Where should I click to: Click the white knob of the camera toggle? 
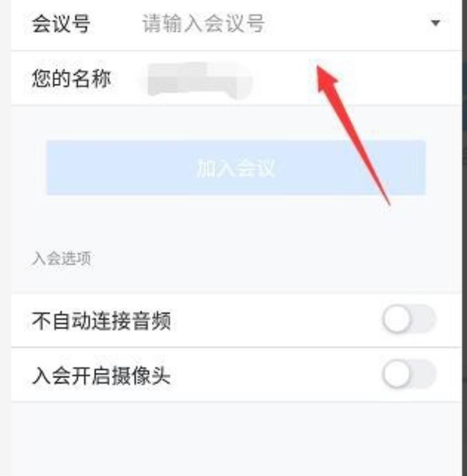coord(396,374)
